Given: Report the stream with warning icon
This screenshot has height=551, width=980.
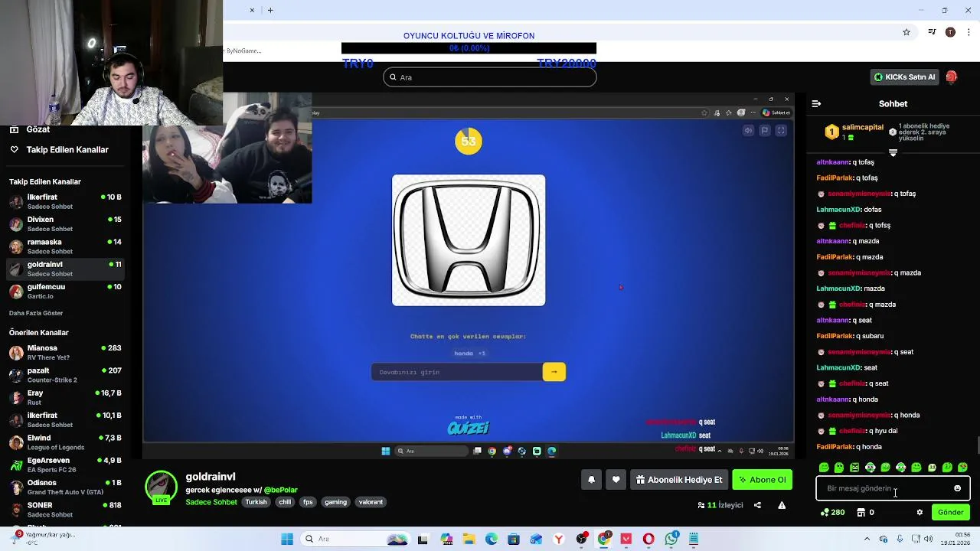Looking at the screenshot, I should [x=782, y=505].
